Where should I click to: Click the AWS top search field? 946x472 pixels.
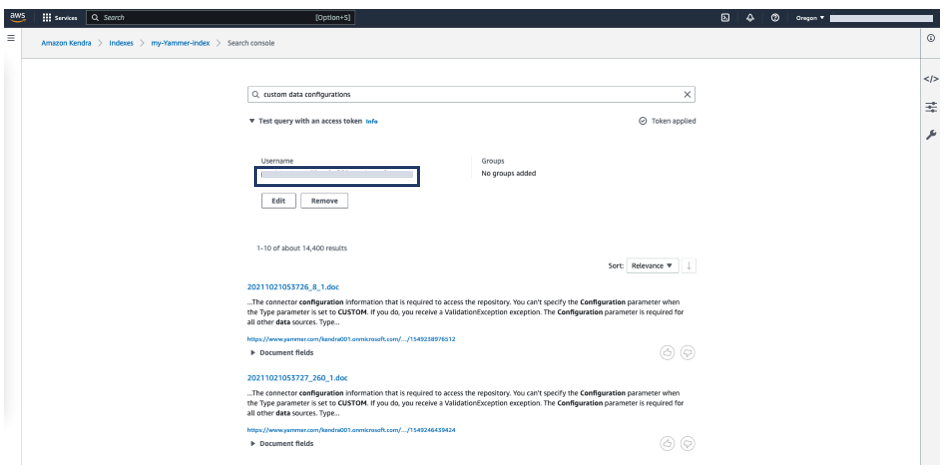click(221, 18)
